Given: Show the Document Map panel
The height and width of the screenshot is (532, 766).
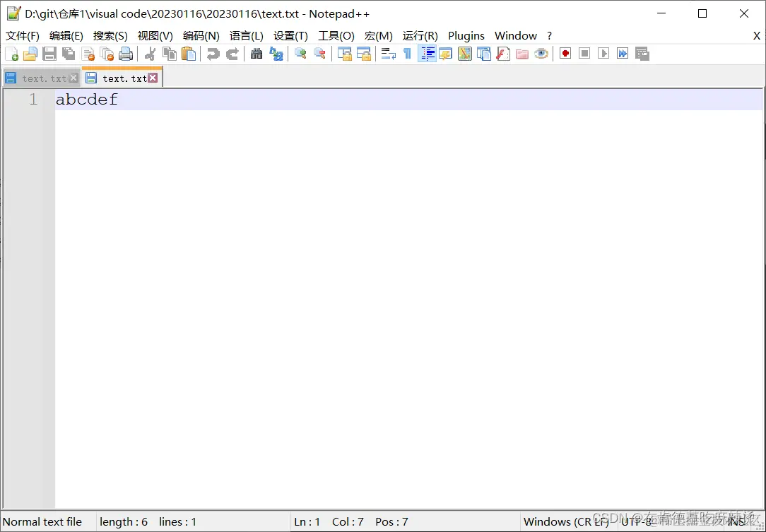Looking at the screenshot, I should click(x=464, y=54).
